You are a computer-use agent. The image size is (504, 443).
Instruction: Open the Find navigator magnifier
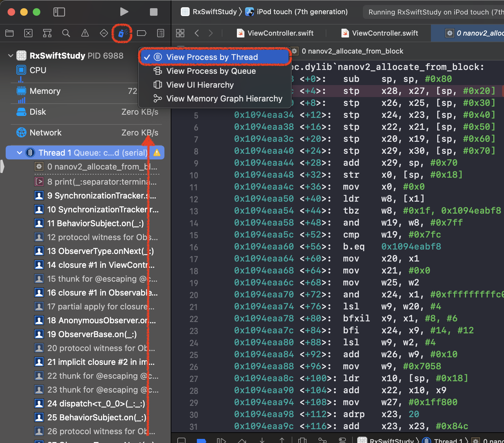66,33
